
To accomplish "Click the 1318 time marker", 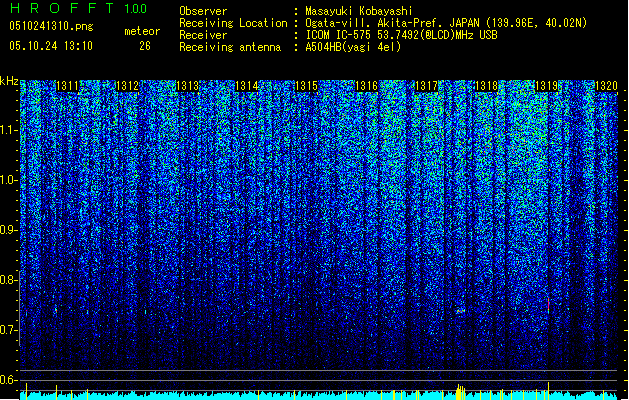I will click(x=486, y=86).
